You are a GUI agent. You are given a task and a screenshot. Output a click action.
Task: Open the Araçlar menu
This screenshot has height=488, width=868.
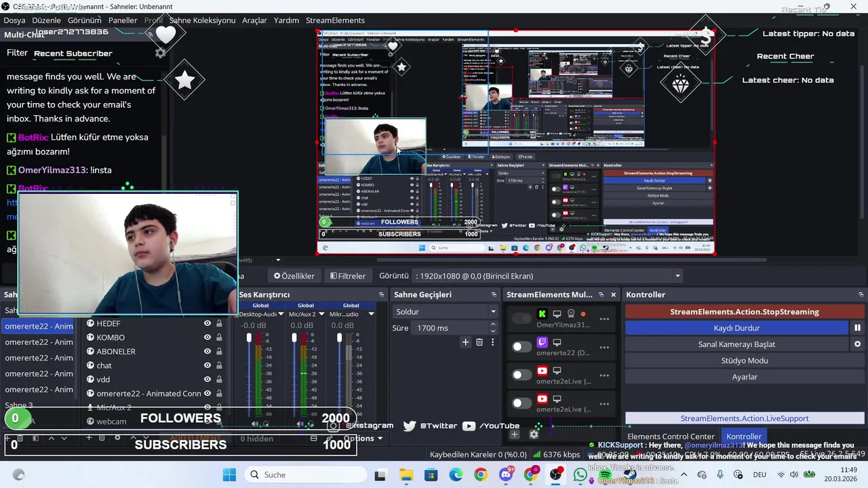[254, 20]
